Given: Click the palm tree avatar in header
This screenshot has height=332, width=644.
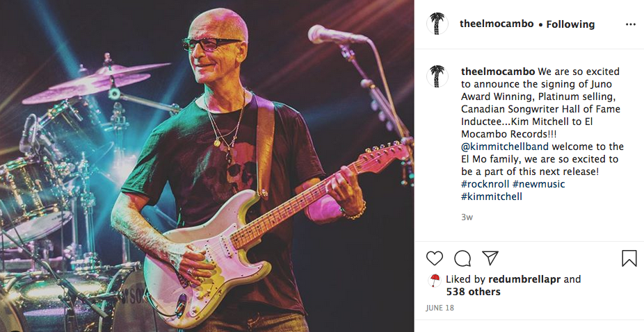Looking at the screenshot, I should [437, 24].
